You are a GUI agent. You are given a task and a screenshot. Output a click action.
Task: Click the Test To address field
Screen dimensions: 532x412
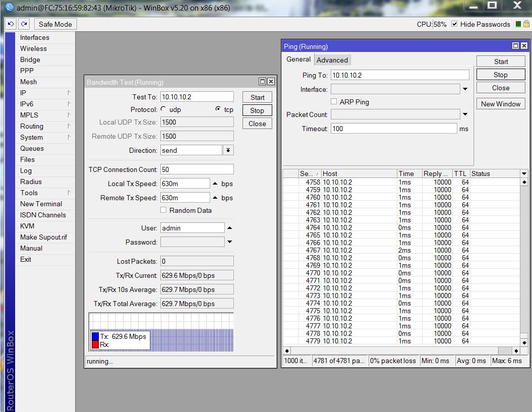[197, 97]
